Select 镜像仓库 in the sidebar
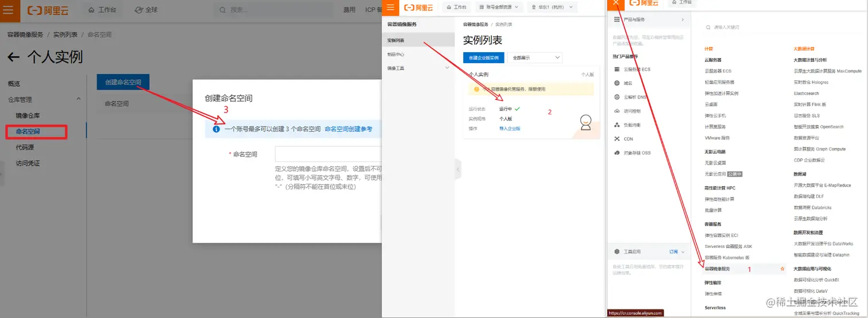Image resolution: width=868 pixels, height=318 pixels. 28,115
